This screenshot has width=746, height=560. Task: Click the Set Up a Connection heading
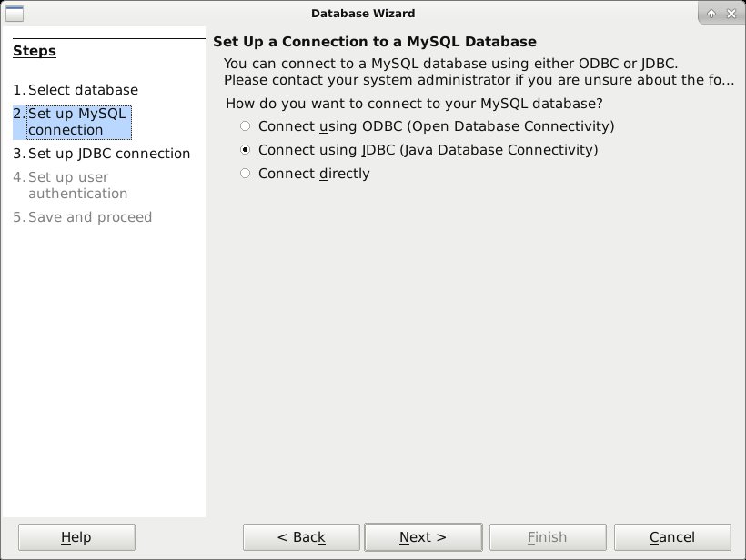tap(376, 41)
